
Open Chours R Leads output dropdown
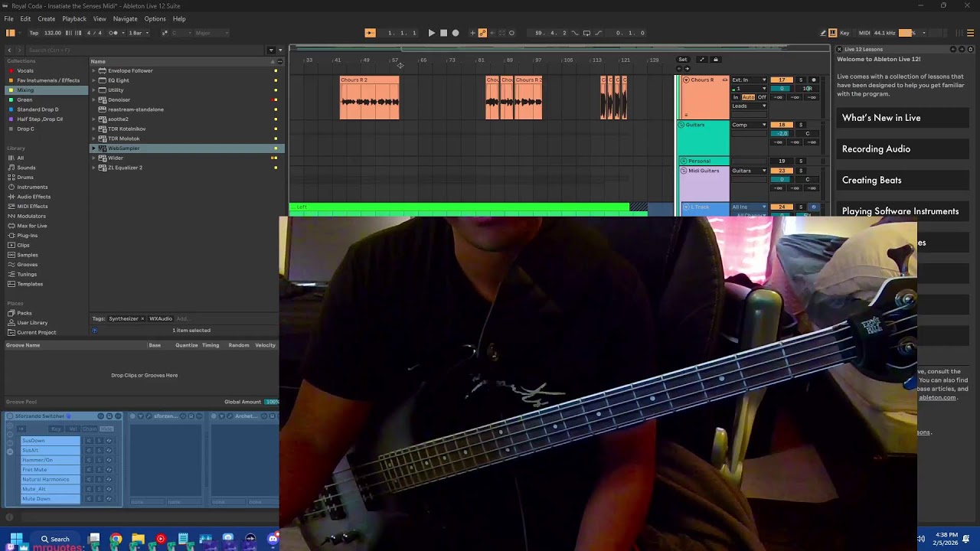coord(749,106)
